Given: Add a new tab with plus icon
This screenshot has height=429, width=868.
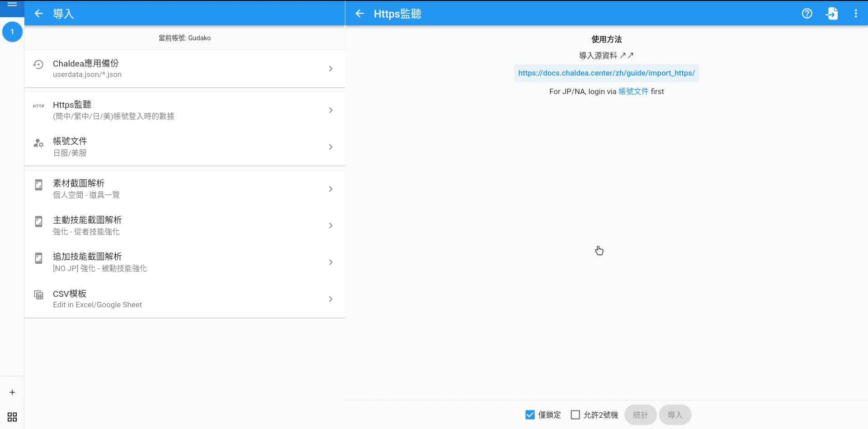Looking at the screenshot, I should [x=12, y=392].
